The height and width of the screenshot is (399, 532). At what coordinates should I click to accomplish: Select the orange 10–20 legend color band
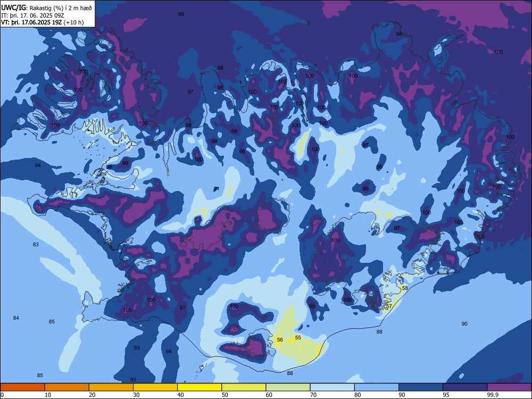click(67, 387)
